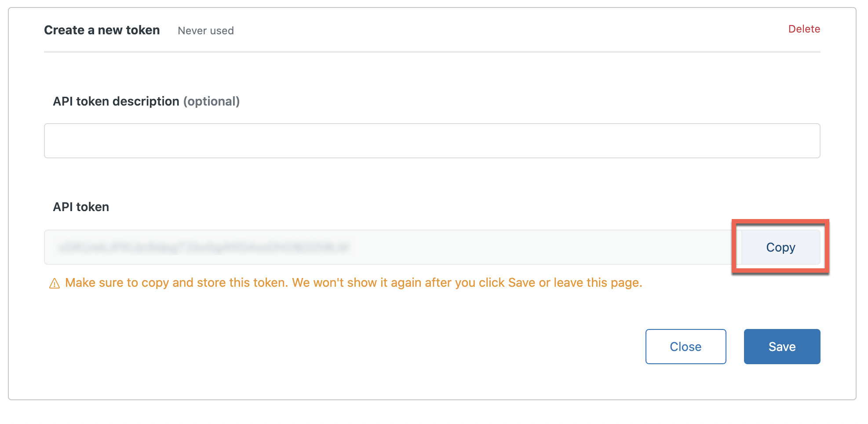Click "leave this page" in the warning message
Screen dimensions: 868x424
pos(597,283)
